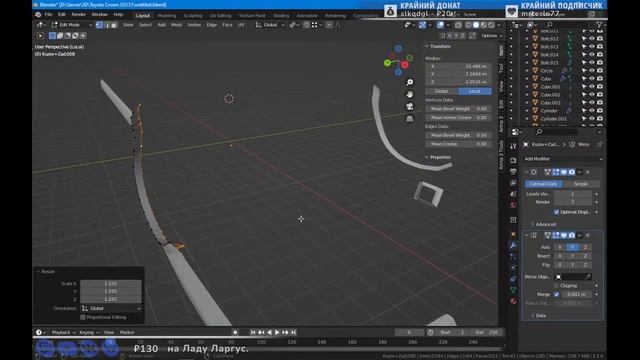Toggle selectability arrow for Cylinder
This screenshot has height=360, width=640.
[x=584, y=111]
